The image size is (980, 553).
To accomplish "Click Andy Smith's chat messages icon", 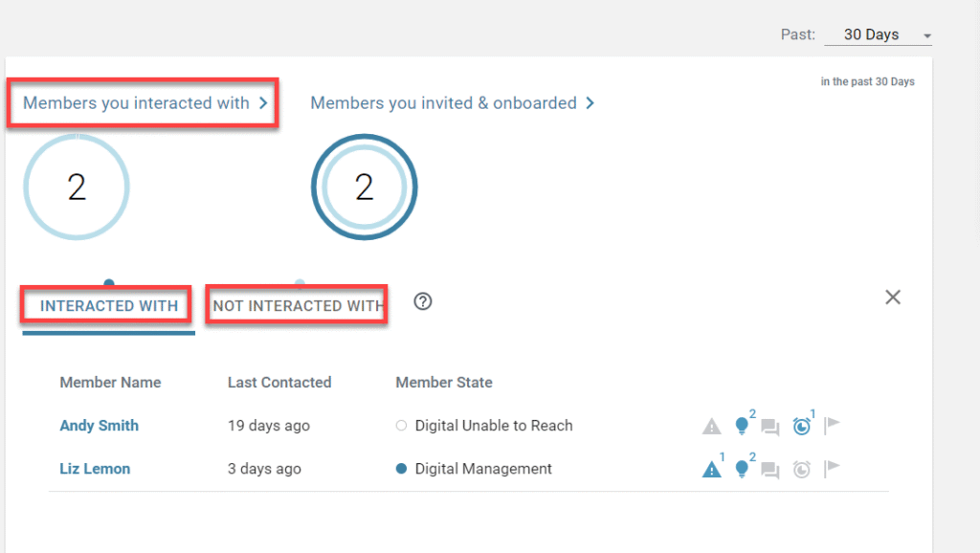I will point(769,427).
